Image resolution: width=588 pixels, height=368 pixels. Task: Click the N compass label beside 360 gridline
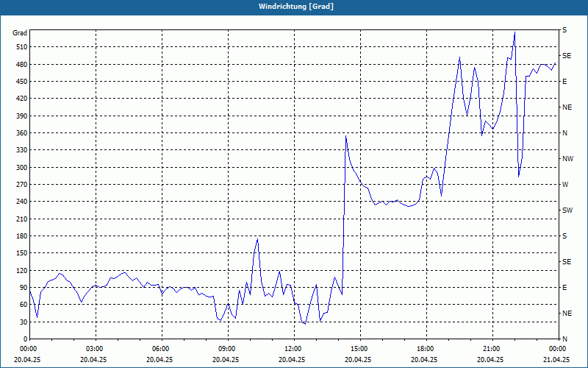pos(564,133)
